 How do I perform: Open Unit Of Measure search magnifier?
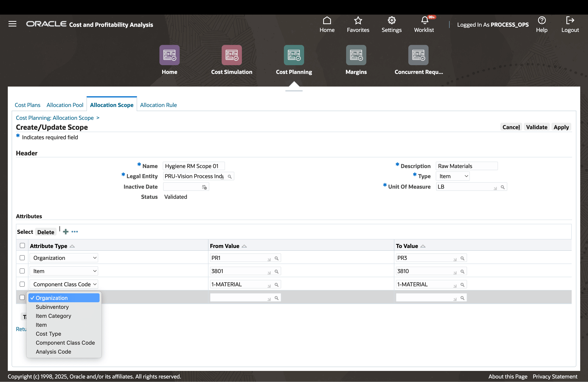(503, 187)
